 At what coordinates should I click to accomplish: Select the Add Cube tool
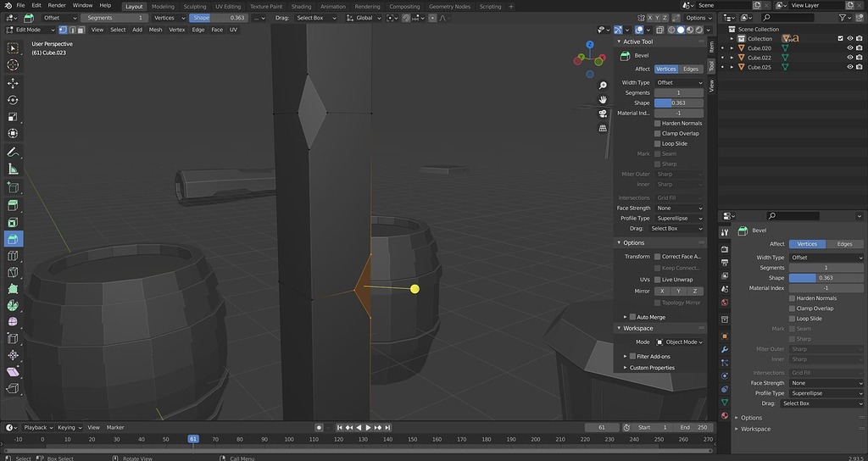point(13,187)
